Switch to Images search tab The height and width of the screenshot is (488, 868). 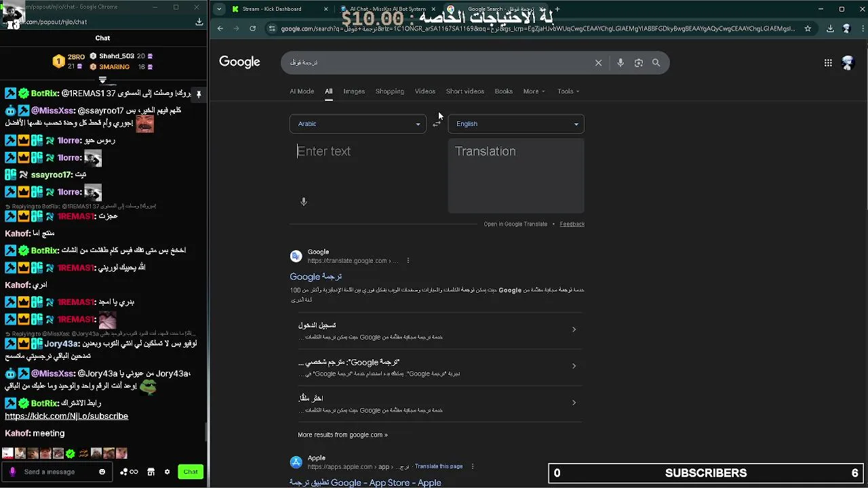[x=354, y=91]
